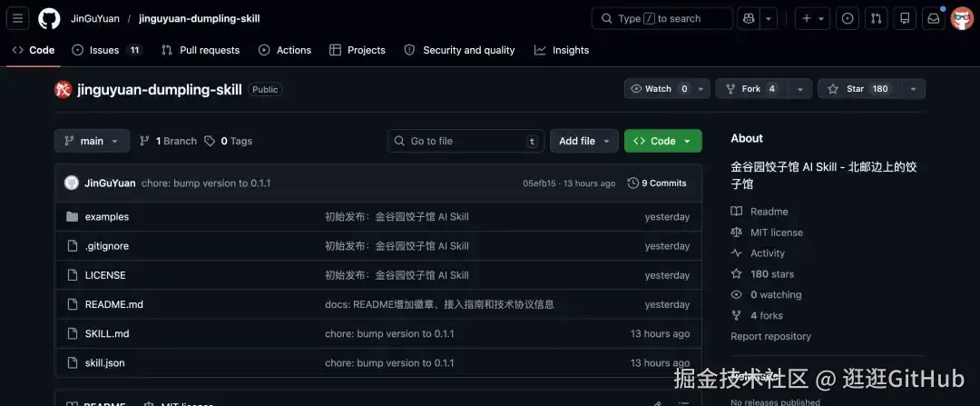The image size is (980, 406).
Task: Open the examples folder
Action: pyautogui.click(x=107, y=217)
